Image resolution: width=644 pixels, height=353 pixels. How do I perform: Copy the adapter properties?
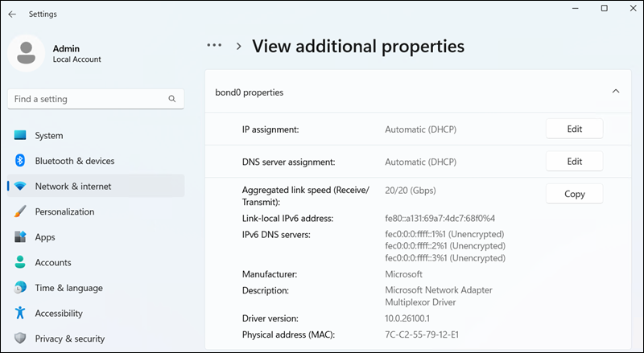574,194
